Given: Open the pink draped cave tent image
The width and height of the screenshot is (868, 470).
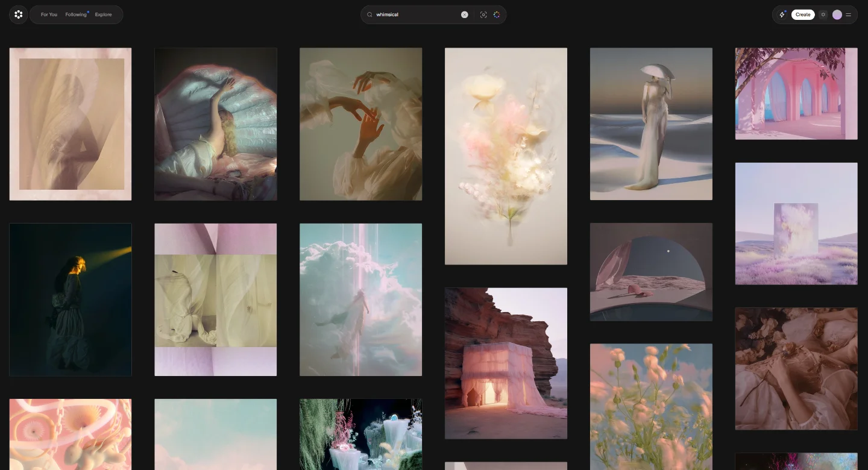Looking at the screenshot, I should click(x=506, y=363).
